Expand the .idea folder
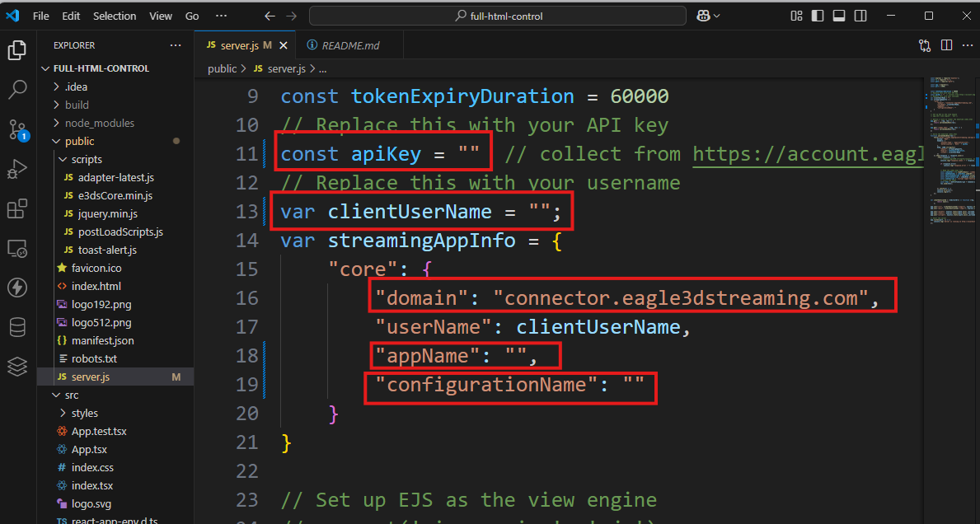The width and height of the screenshot is (980, 524). point(115,87)
